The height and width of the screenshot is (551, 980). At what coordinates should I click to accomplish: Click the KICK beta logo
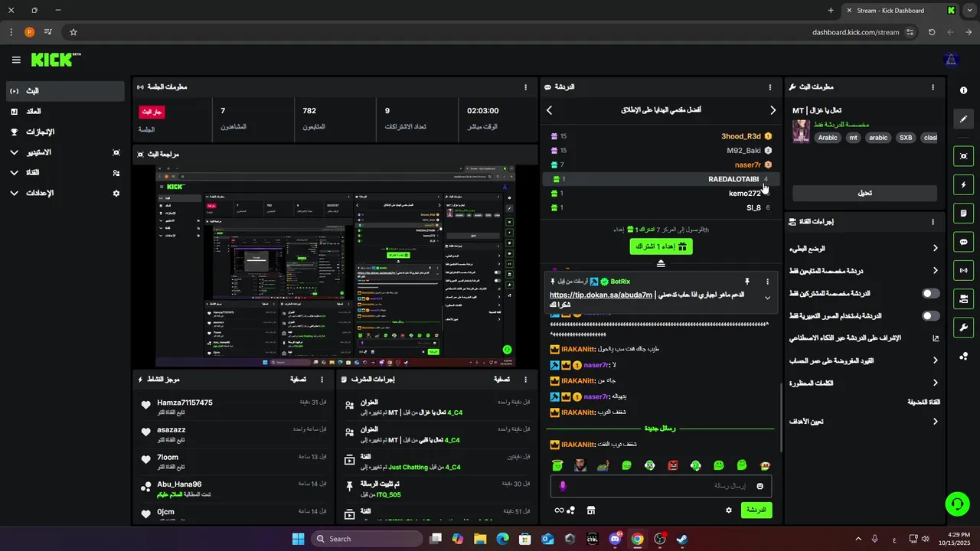coord(56,60)
